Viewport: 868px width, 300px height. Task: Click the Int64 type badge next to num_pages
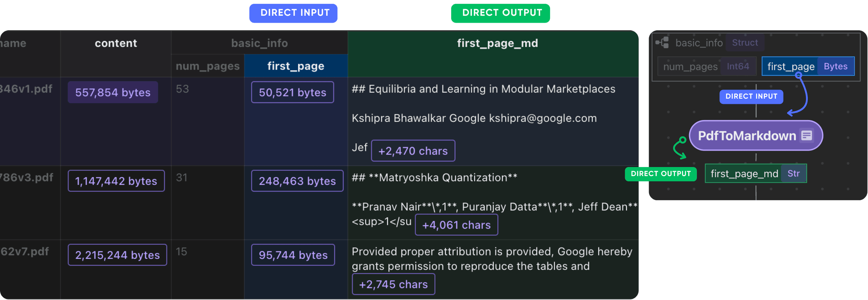pos(739,66)
